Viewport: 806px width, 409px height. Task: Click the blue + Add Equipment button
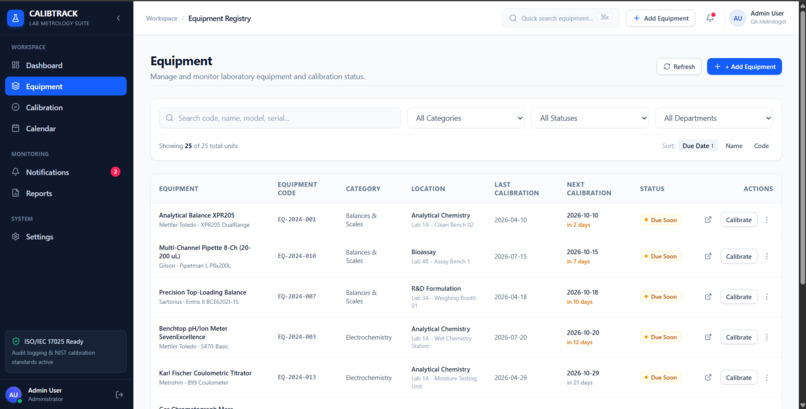pos(744,66)
